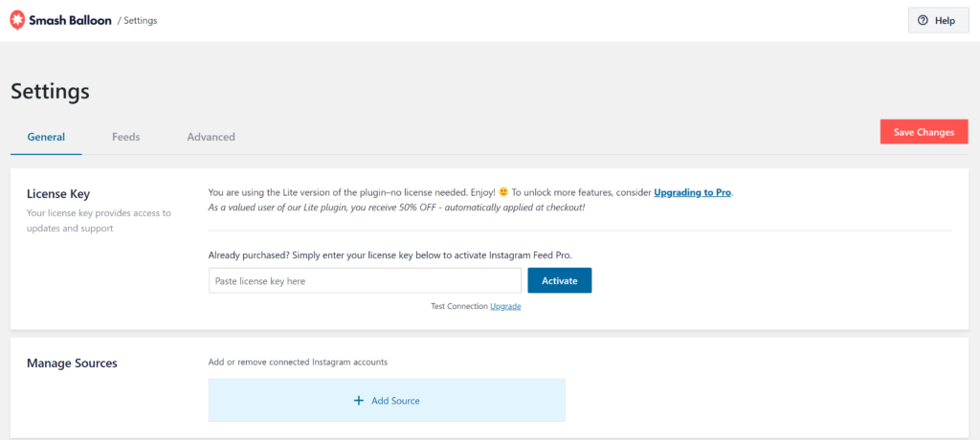The height and width of the screenshot is (440, 980).
Task: Click the Manage Sources section heading
Action: pyautogui.click(x=72, y=363)
